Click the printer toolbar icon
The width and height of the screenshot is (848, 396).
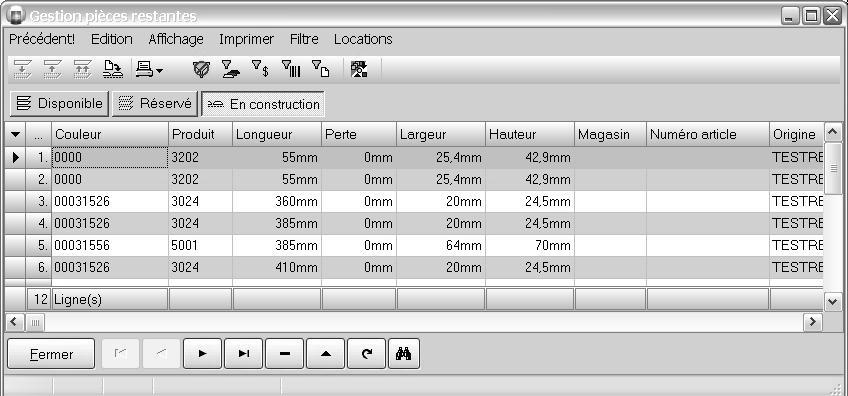(x=144, y=69)
